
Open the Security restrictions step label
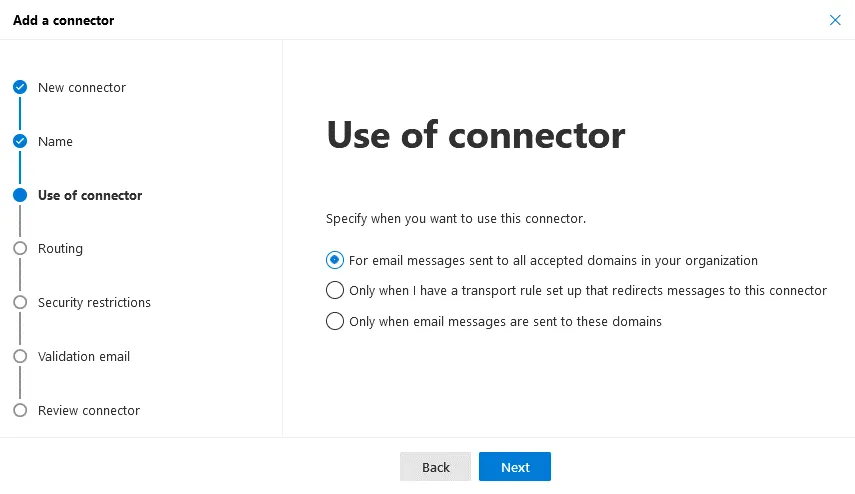coord(94,303)
